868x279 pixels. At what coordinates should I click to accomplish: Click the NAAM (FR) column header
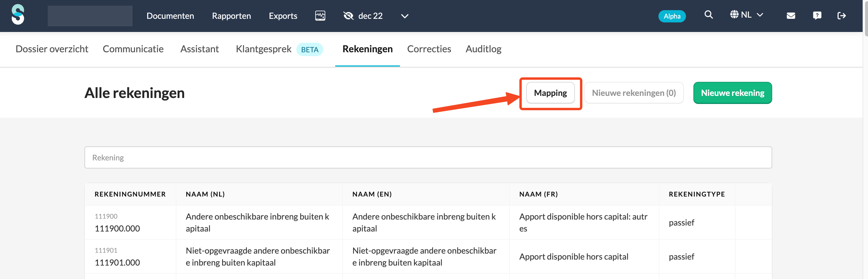coord(538,194)
